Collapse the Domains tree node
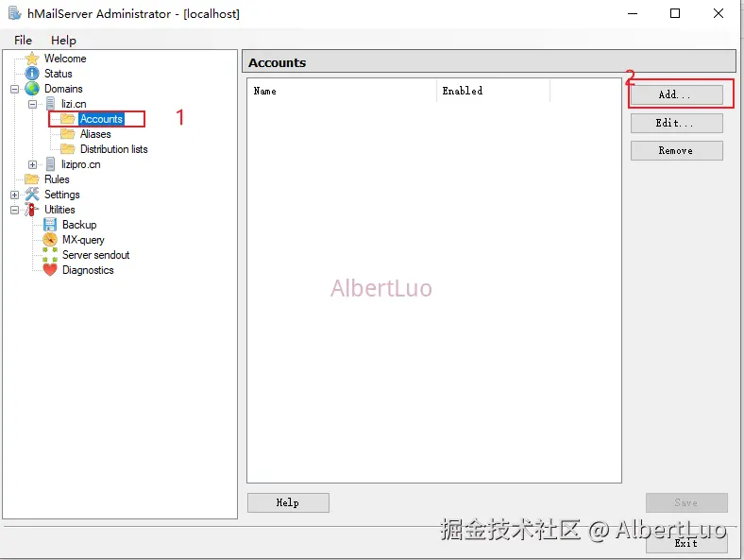The height and width of the screenshot is (560, 744). [15, 89]
